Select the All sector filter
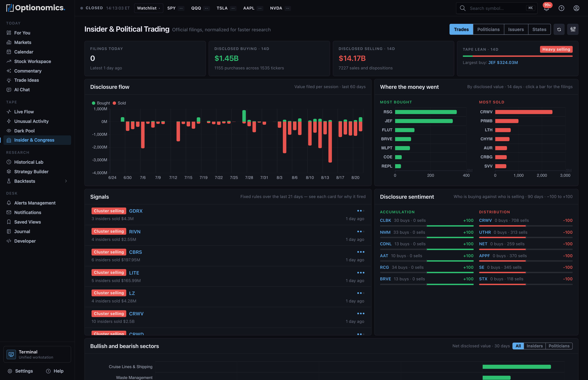Image resolution: width=588 pixels, height=380 pixels. click(518, 346)
